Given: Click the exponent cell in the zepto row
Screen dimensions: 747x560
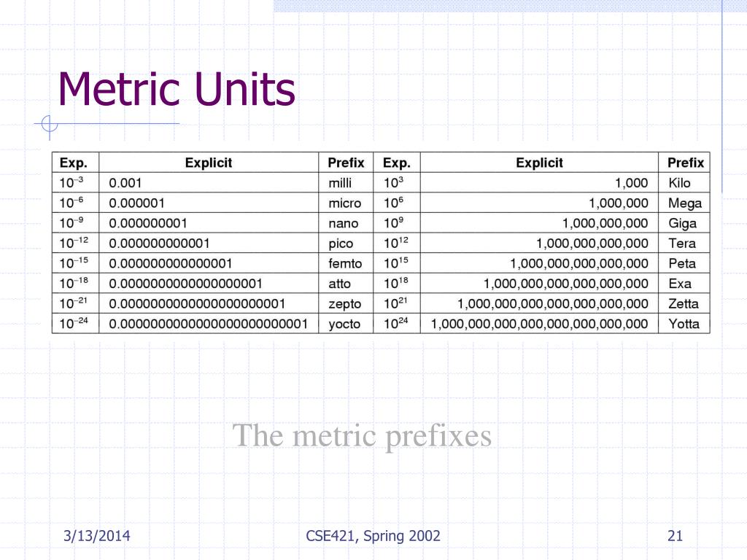Looking at the screenshot, I should [75, 303].
